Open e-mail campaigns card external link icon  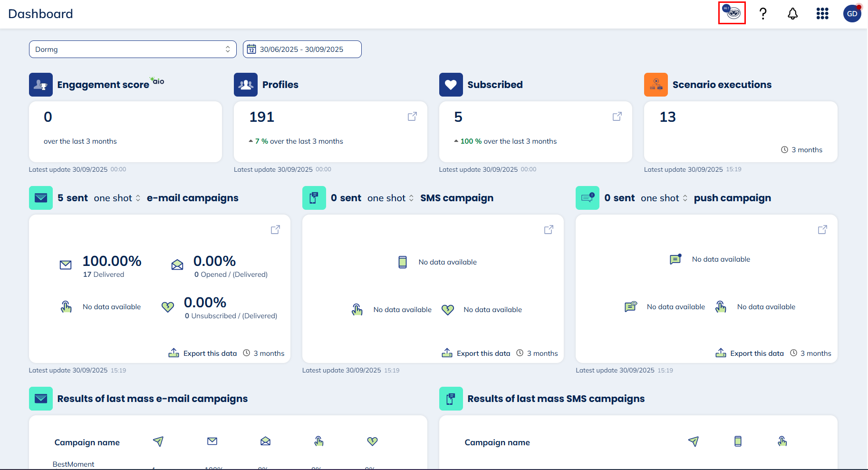point(275,230)
